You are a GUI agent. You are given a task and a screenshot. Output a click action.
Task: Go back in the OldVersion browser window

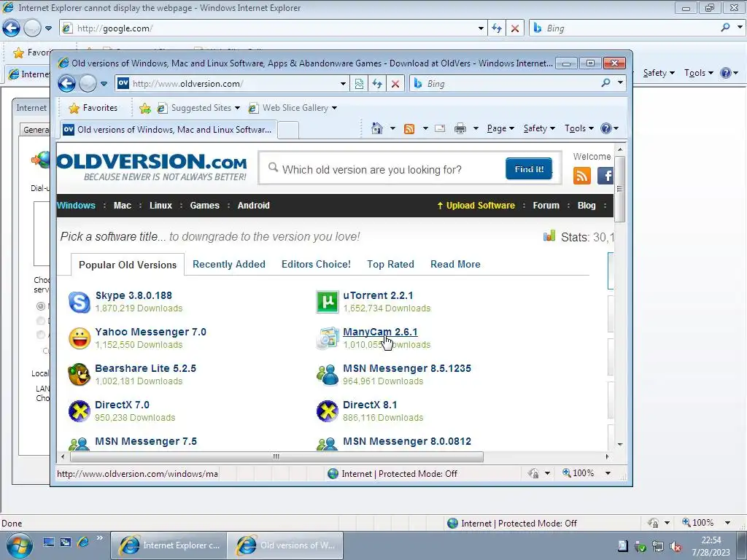[66, 84]
